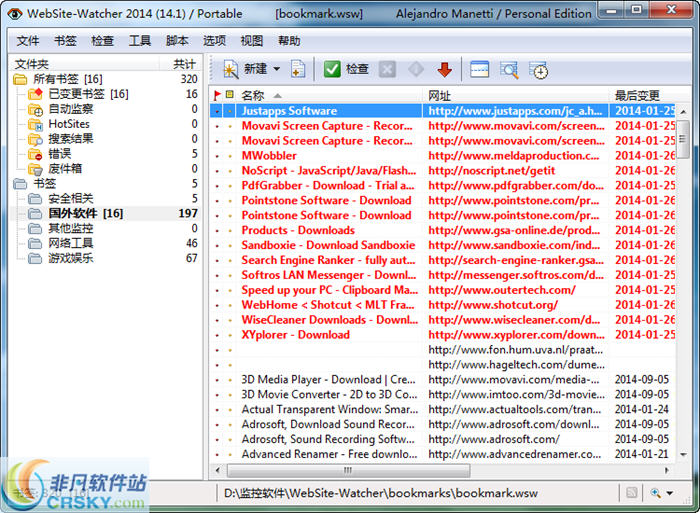
Task: Select the 废件箱 folder
Action: (x=65, y=169)
